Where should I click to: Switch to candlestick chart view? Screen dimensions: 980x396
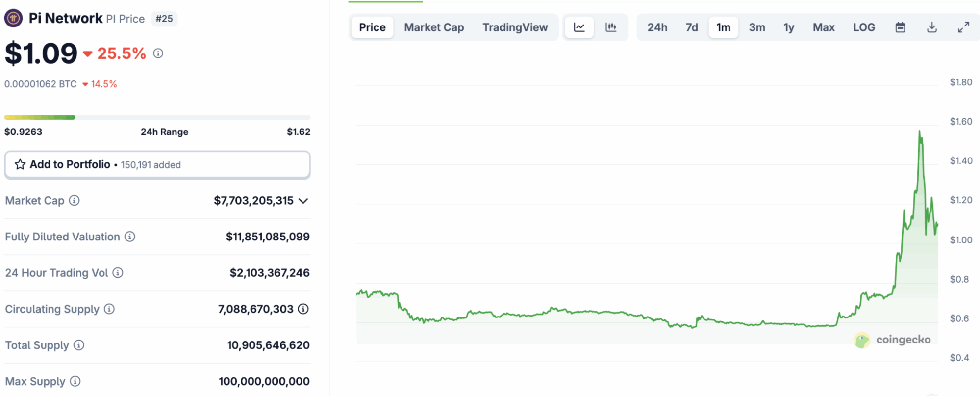point(610,27)
